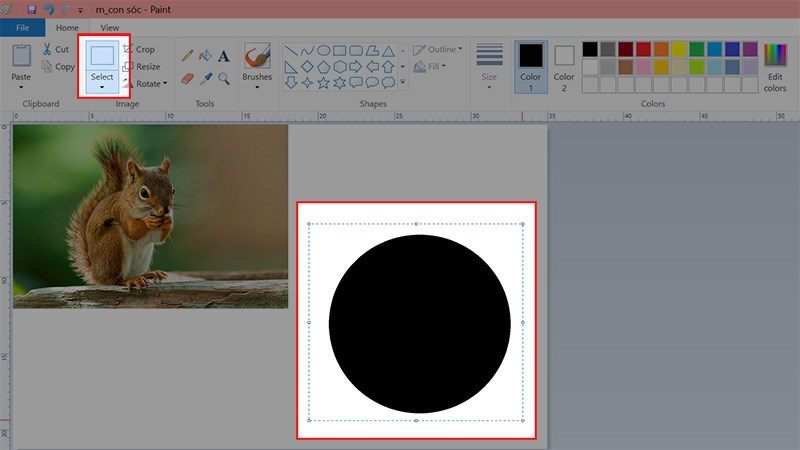Screen dimensions: 800x450
Task: Select the Color picker eyedropper tool
Action: coord(205,77)
